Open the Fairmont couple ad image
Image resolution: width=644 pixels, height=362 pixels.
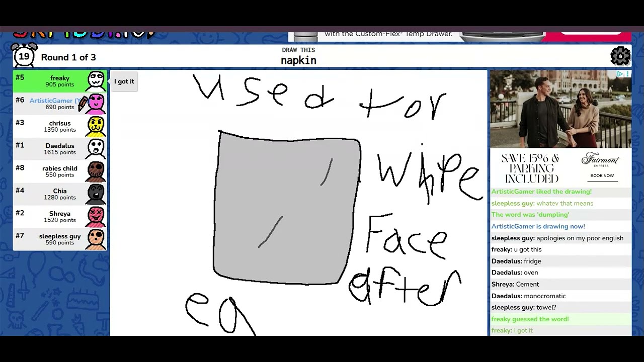point(561,109)
